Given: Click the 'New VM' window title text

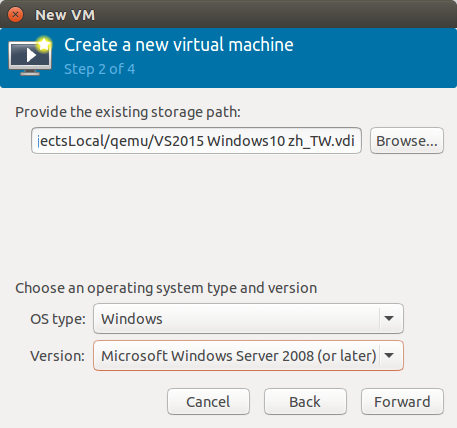Looking at the screenshot, I should [x=65, y=15].
